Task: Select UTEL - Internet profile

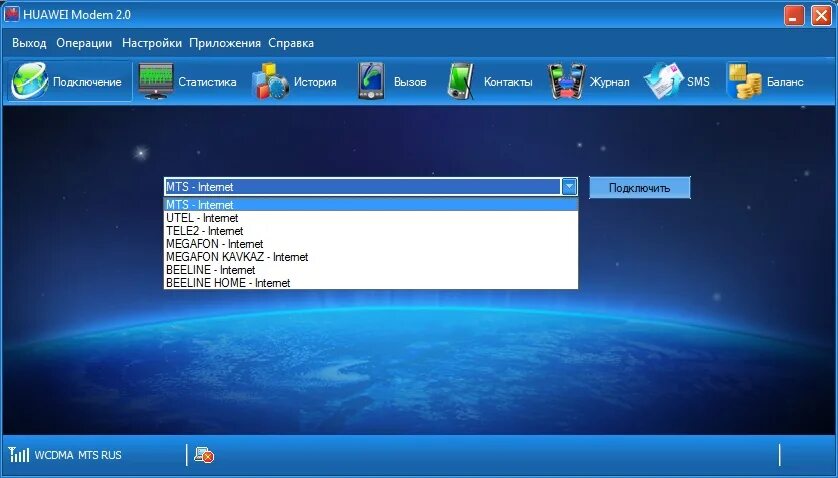Action: point(371,218)
